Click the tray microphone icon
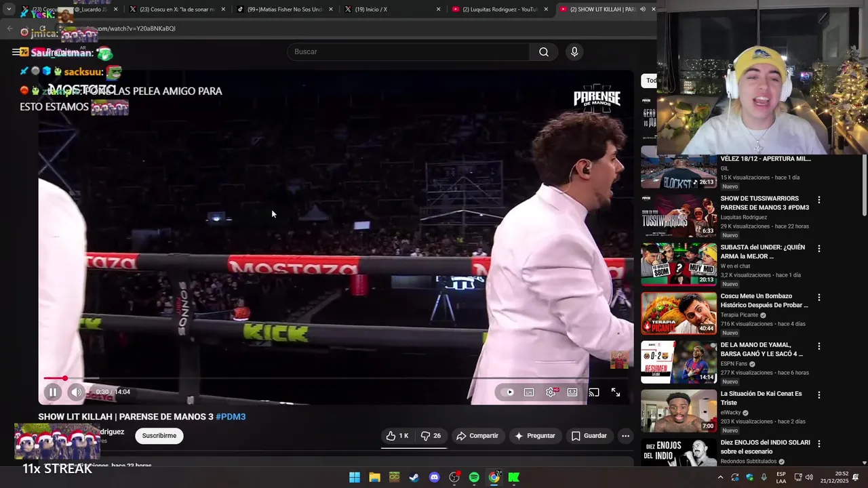 pos(764,477)
